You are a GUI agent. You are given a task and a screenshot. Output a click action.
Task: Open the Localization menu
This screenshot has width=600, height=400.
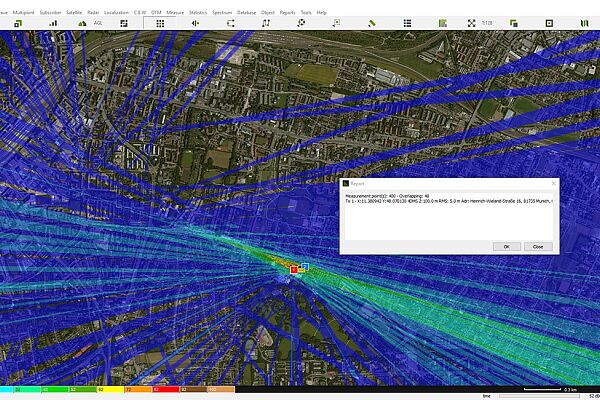(x=115, y=12)
